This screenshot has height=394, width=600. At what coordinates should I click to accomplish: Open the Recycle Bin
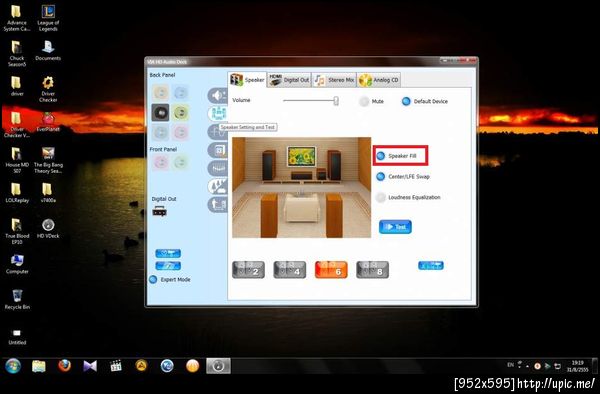coord(17,300)
